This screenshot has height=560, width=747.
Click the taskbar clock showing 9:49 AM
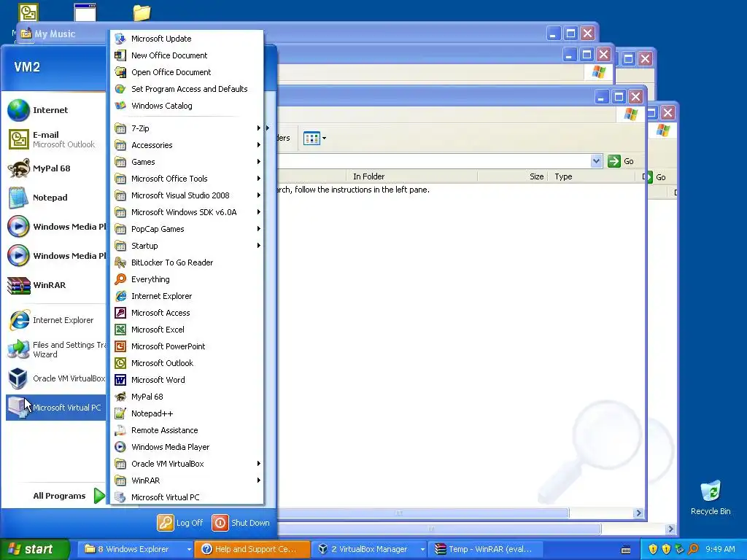click(x=720, y=549)
